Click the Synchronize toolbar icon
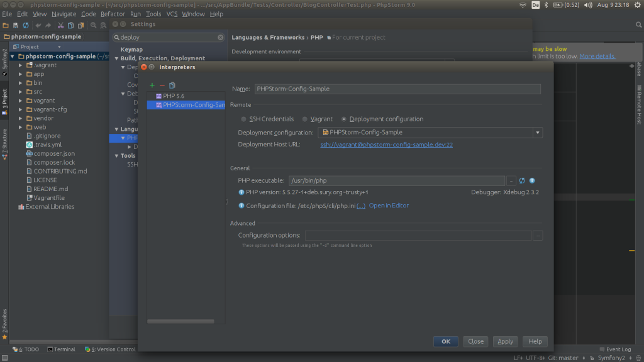Image resolution: width=644 pixels, height=362 pixels. (x=26, y=25)
